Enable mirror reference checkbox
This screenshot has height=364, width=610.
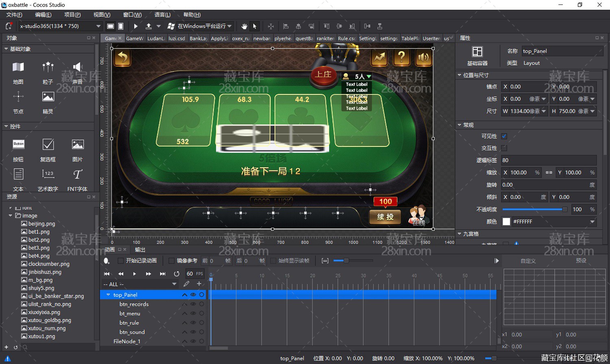click(171, 261)
